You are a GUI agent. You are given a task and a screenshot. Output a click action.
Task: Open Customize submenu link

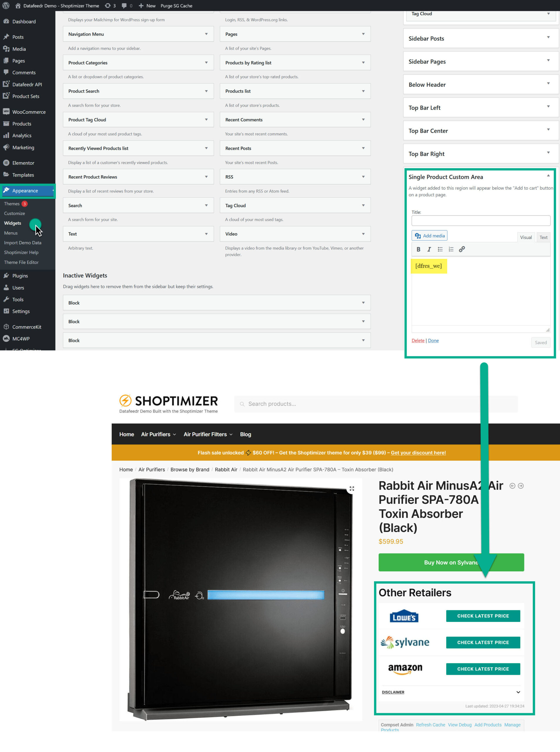coord(15,214)
